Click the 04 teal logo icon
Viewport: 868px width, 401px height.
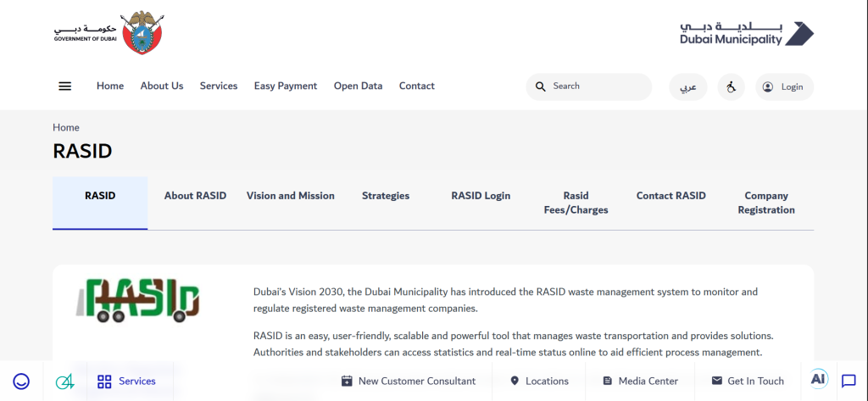point(64,381)
